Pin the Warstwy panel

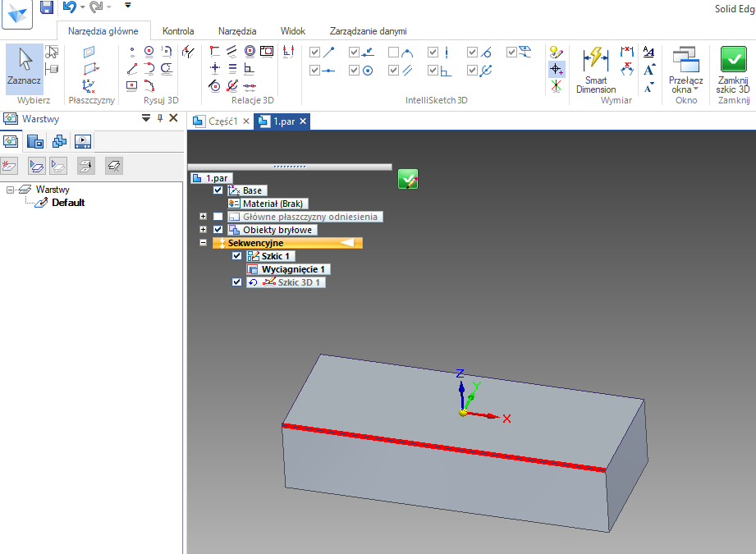click(160, 118)
